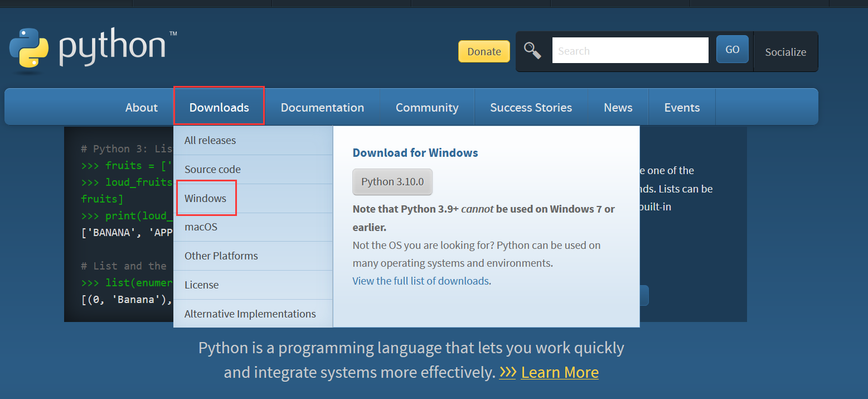
Task: Open the Events menu
Action: click(682, 107)
